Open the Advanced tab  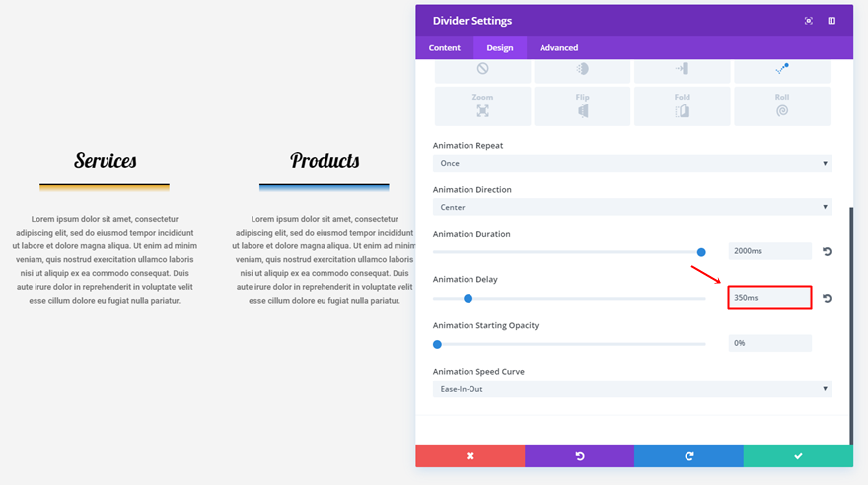[558, 48]
